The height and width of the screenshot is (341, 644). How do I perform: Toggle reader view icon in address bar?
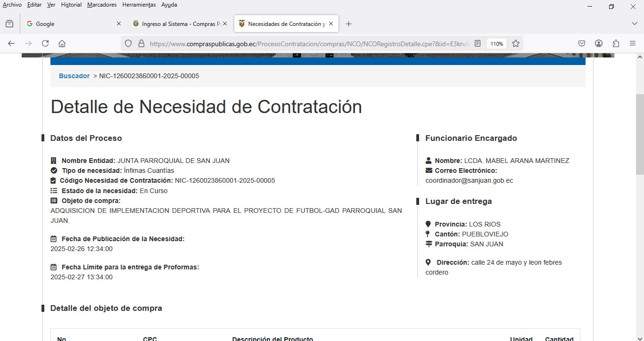point(478,43)
